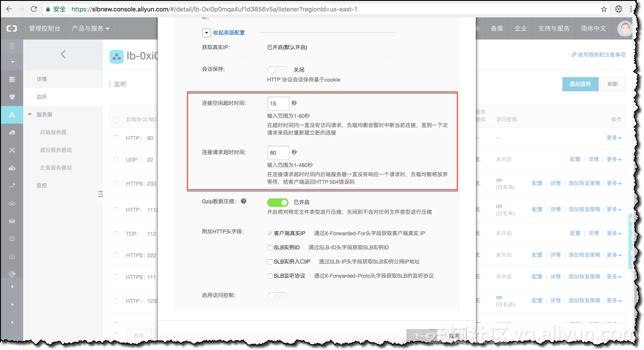This screenshot has width=644, height=350.
Task: Open the outlined cloud icon in the left rail
Action: [x=12, y=203]
